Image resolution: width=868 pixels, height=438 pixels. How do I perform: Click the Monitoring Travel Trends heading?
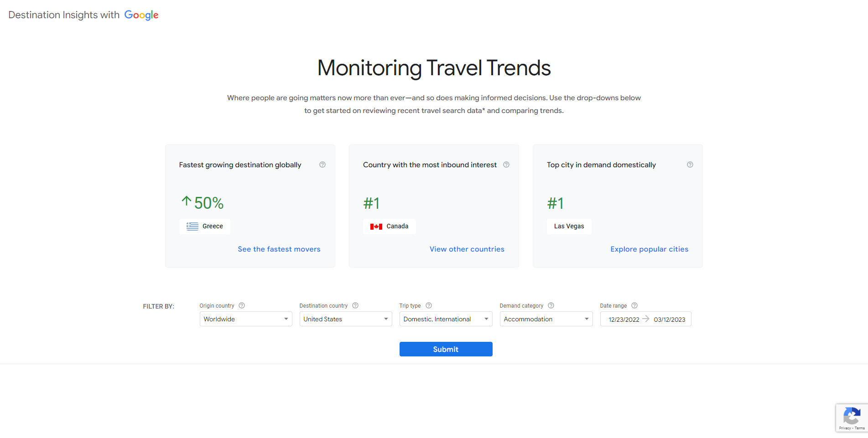[x=434, y=68]
